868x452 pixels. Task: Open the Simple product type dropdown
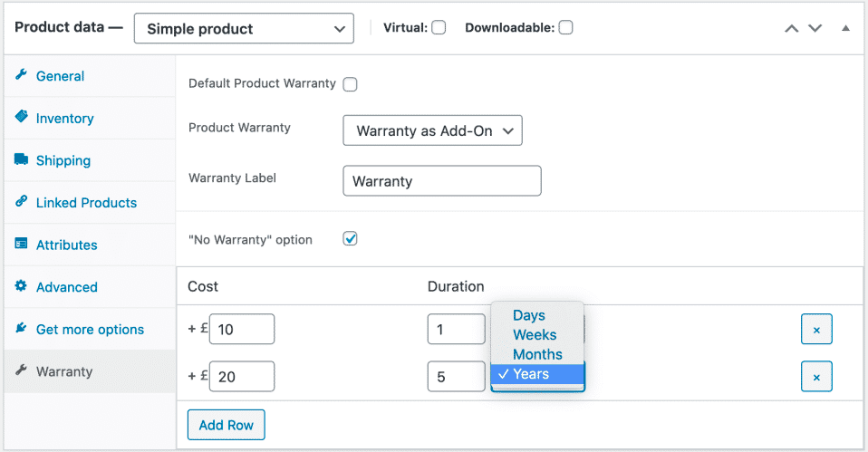click(x=244, y=29)
